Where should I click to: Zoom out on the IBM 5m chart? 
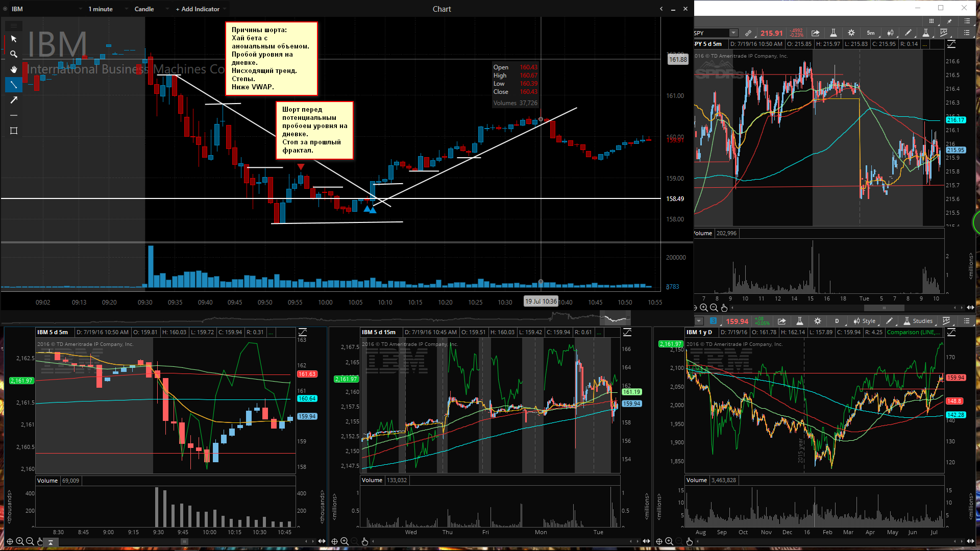click(x=30, y=541)
